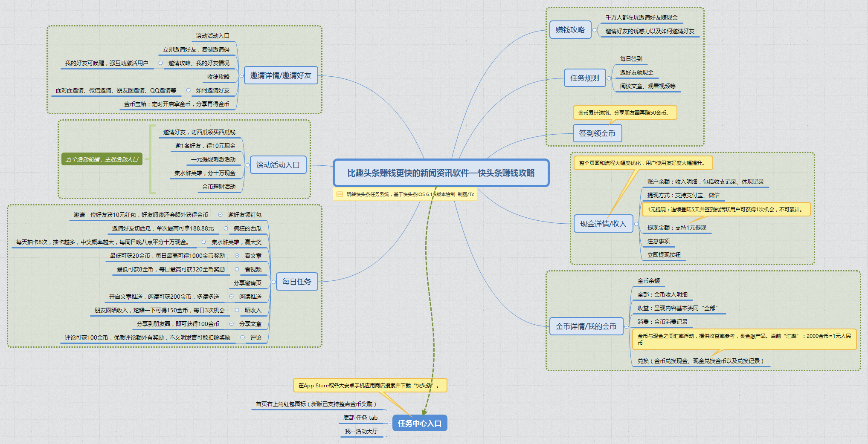The image size is (868, 444).
Task: Select subtopic 立即邀请好友,复制邀请码
Action: (x=196, y=50)
